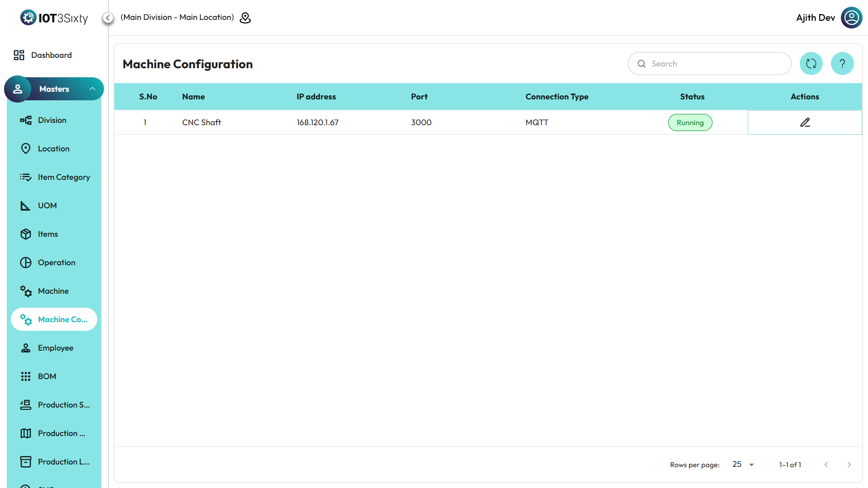Click the Running status badge

tap(690, 122)
